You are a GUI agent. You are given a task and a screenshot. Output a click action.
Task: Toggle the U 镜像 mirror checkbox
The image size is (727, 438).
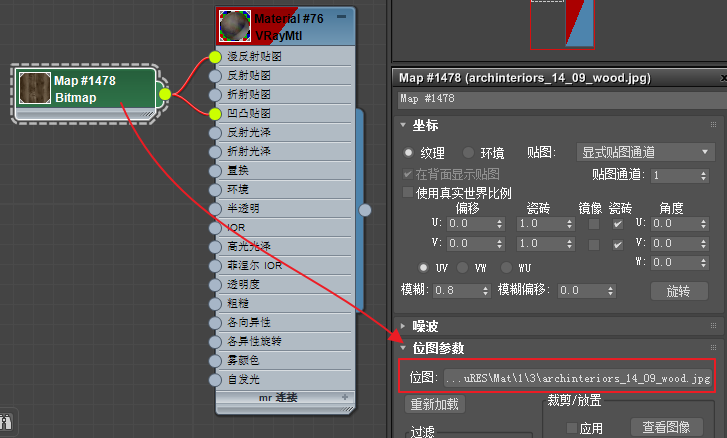[594, 224]
